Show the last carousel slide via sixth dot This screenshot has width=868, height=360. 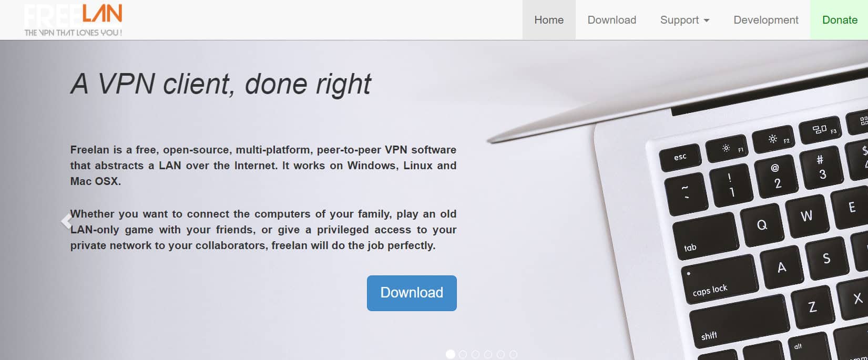pyautogui.click(x=513, y=354)
